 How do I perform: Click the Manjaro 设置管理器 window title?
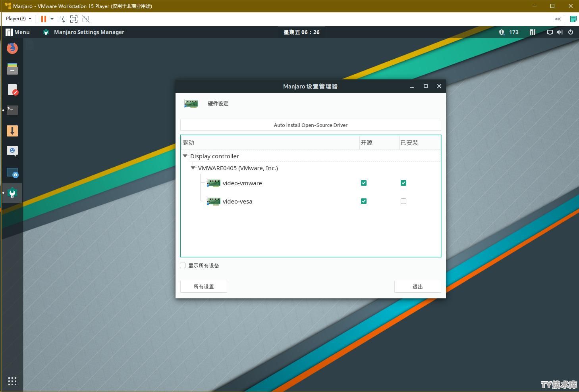pyautogui.click(x=310, y=86)
